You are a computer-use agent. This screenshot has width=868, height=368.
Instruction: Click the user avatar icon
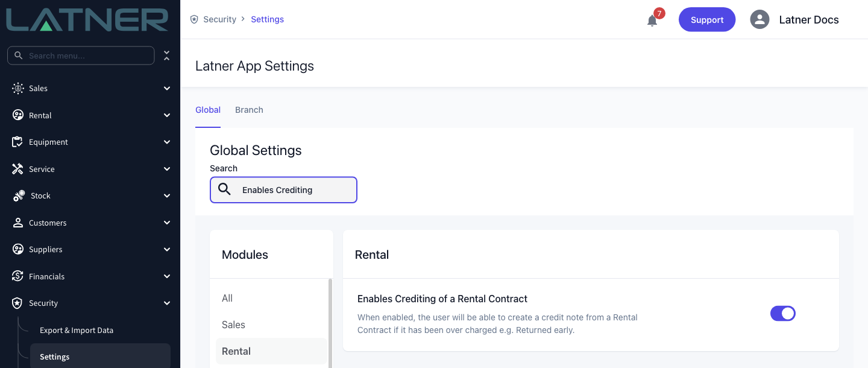[759, 19]
